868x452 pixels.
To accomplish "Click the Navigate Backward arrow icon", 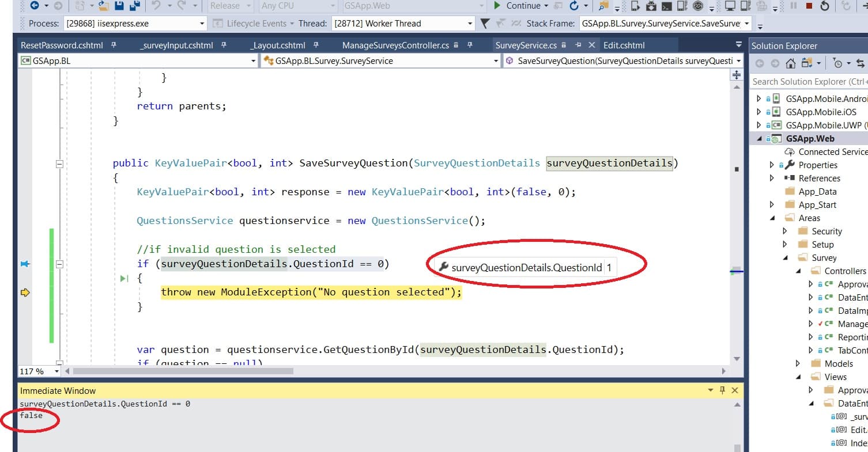I will click(x=35, y=6).
